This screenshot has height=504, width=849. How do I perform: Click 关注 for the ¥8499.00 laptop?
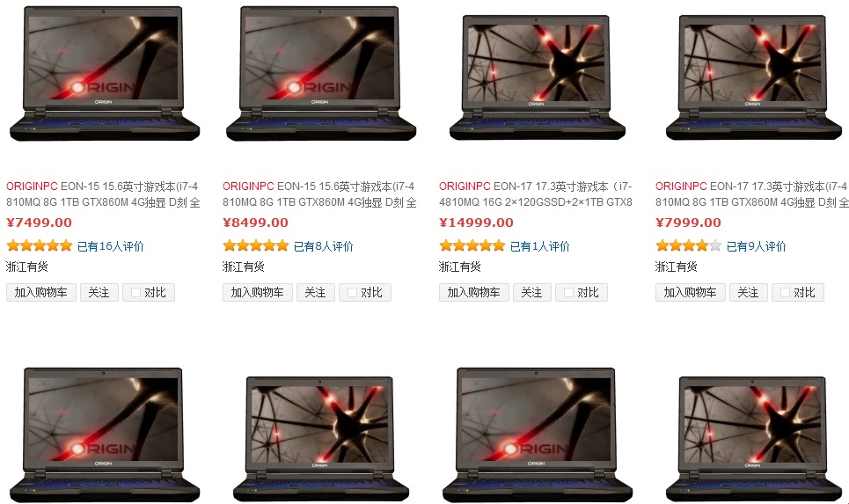click(x=316, y=292)
